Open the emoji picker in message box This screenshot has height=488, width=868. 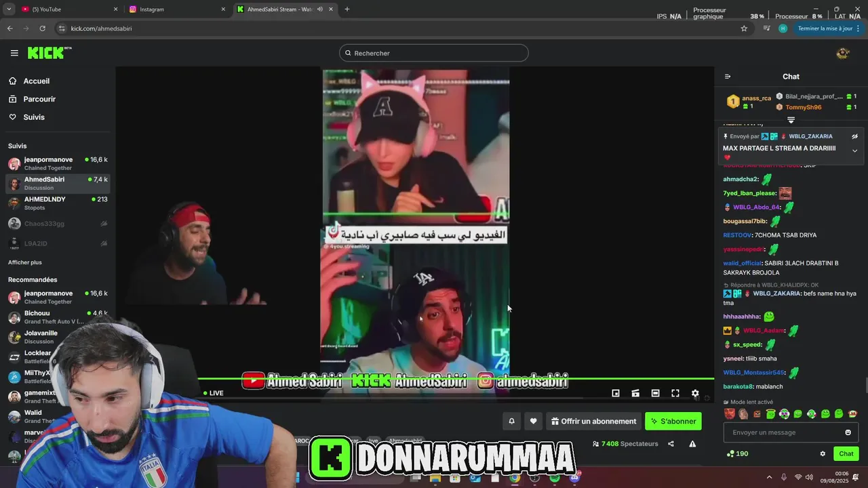[x=848, y=432]
